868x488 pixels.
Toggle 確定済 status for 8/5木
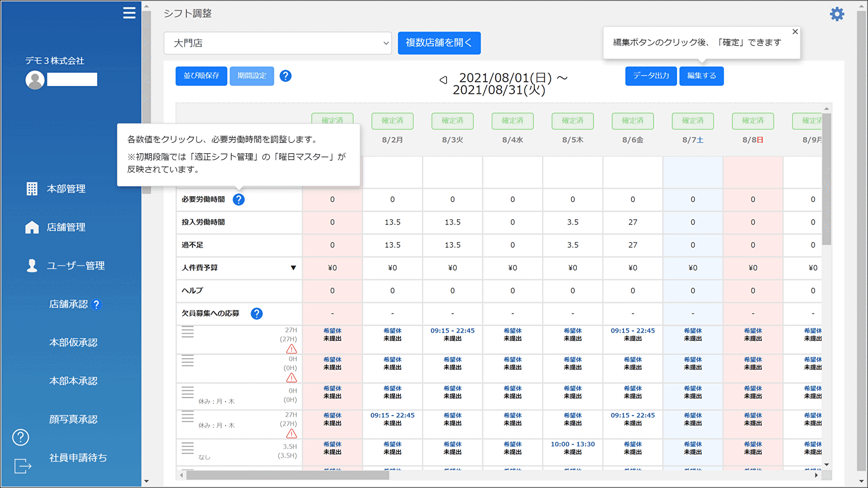572,121
